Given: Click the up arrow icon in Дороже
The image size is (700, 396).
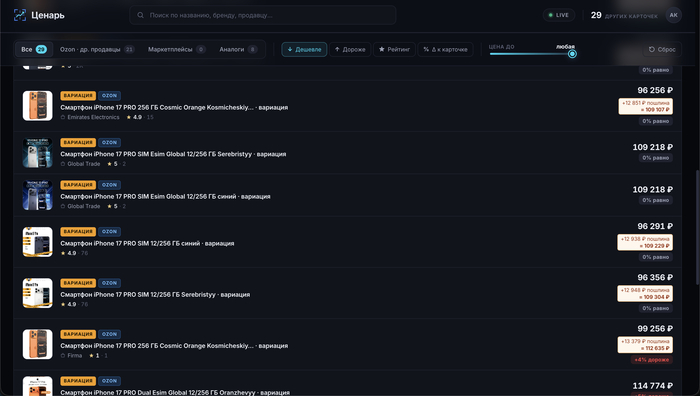Looking at the screenshot, I should coord(337,49).
